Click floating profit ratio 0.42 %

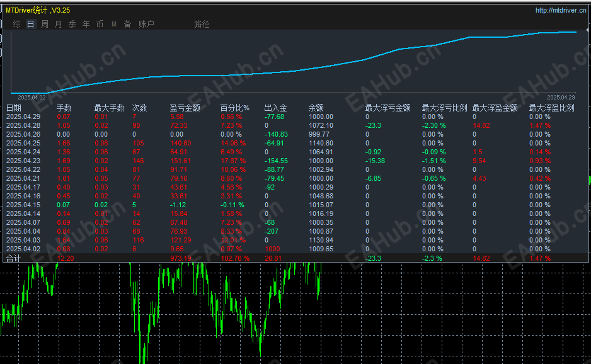point(540,178)
